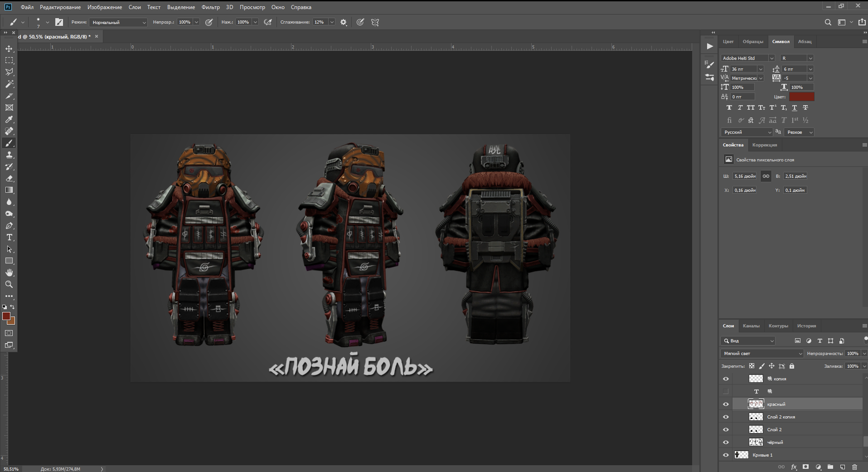Select the Eyedropper tool
Screen dimensions: 868x472
(x=9, y=119)
